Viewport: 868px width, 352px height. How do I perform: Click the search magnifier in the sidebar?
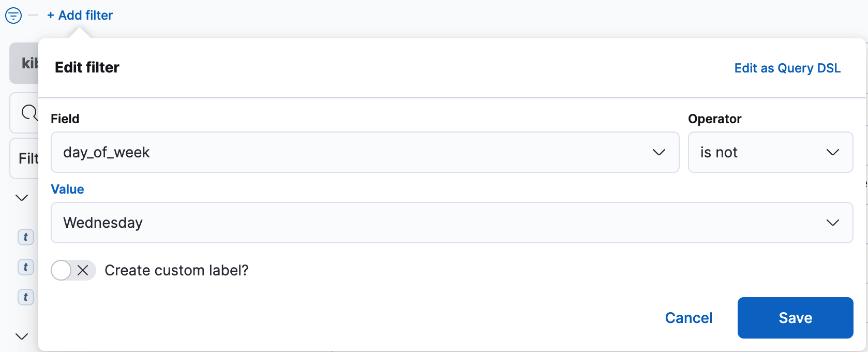point(29,113)
